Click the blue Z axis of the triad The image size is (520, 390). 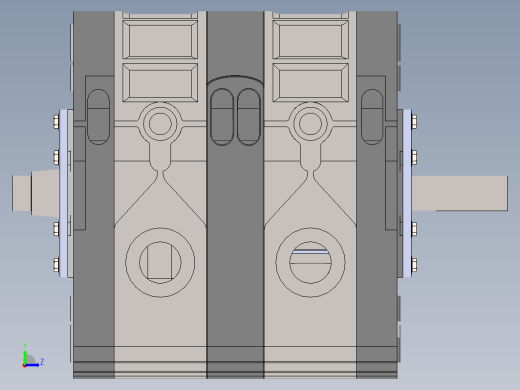(x=32, y=365)
